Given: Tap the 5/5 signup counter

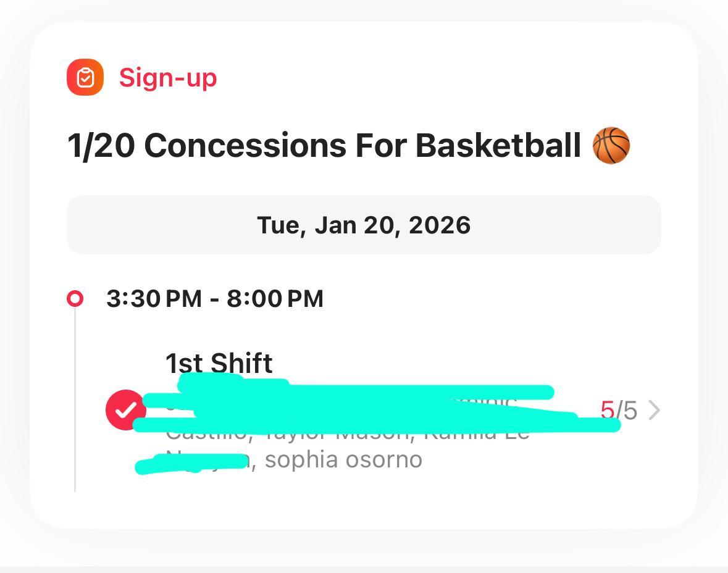Looking at the screenshot, I should pyautogui.click(x=619, y=410).
